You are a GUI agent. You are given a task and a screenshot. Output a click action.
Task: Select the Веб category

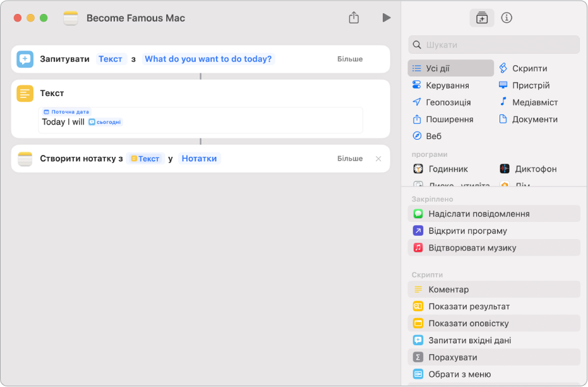coord(427,136)
